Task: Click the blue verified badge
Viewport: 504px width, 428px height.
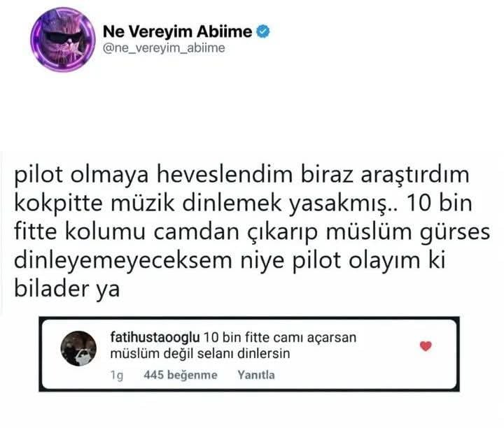Action: [x=263, y=31]
